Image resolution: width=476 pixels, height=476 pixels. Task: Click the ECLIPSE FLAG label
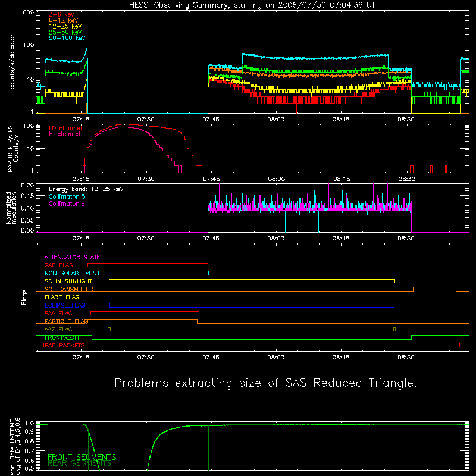65,305
